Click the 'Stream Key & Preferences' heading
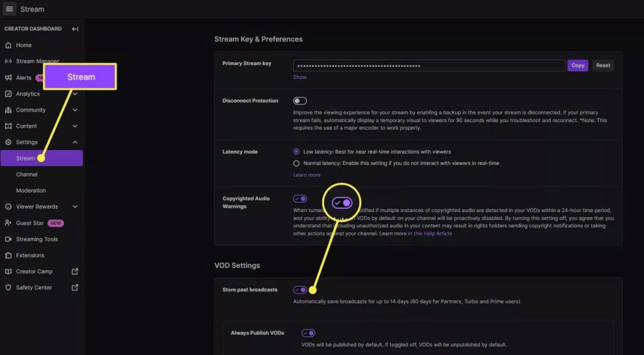The image size is (644, 355). [258, 39]
